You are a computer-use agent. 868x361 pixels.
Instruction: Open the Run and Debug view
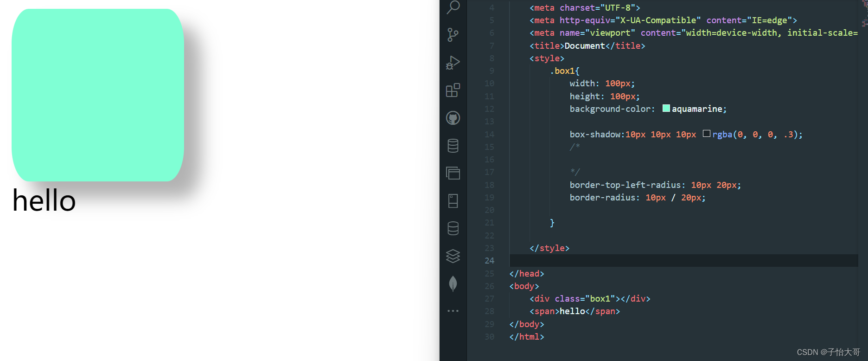(x=453, y=63)
